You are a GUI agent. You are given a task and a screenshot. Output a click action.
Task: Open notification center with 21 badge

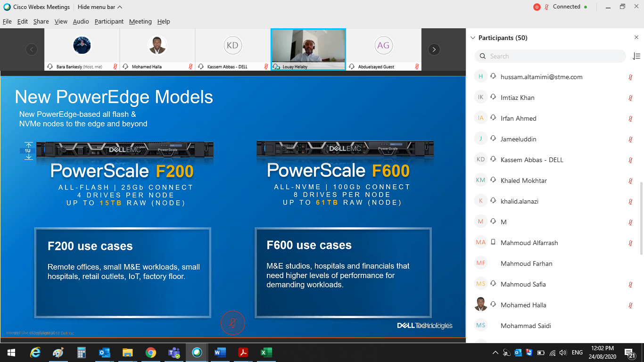pyautogui.click(x=630, y=353)
